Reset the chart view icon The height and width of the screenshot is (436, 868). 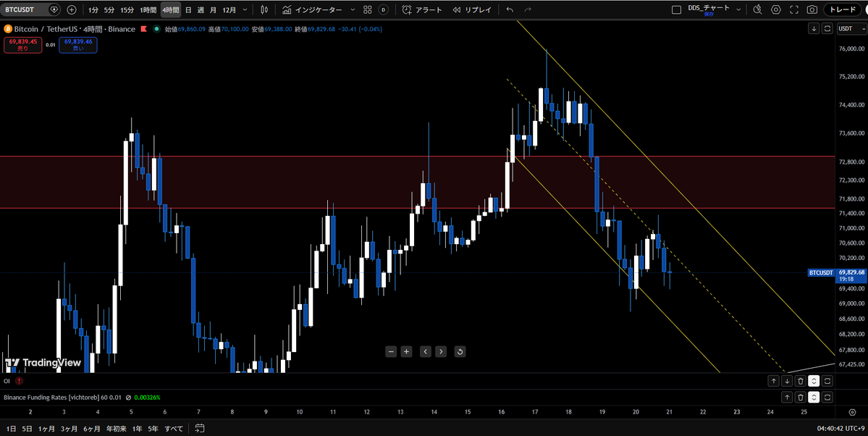460,351
